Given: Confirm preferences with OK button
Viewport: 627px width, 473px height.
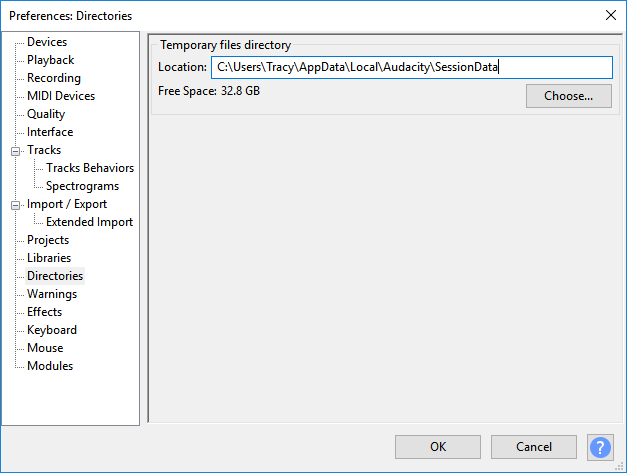Looking at the screenshot, I should click(x=438, y=447).
